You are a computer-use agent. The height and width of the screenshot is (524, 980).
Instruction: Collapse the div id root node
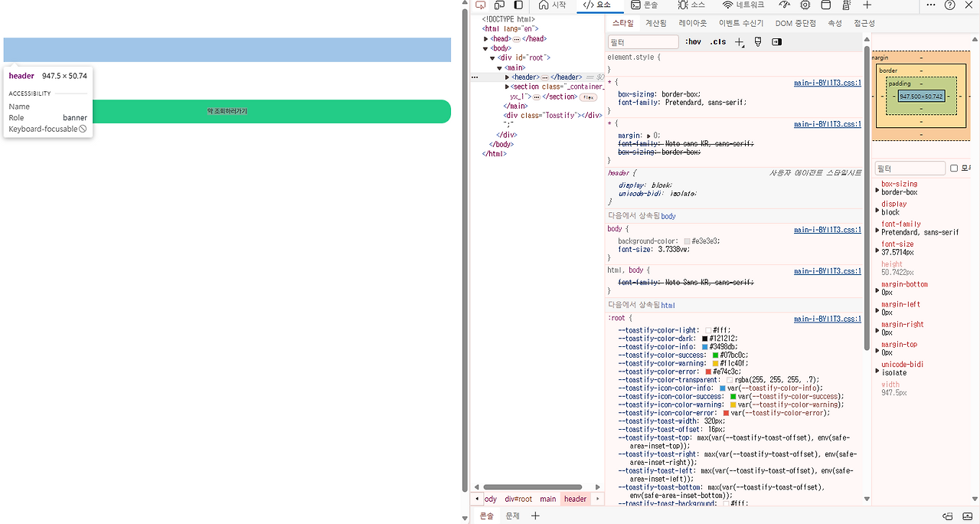click(x=493, y=58)
